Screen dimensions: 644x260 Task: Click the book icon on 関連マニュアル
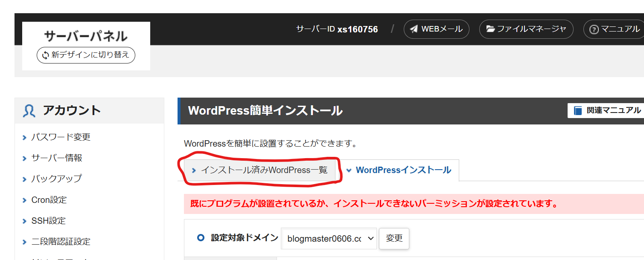coord(578,110)
